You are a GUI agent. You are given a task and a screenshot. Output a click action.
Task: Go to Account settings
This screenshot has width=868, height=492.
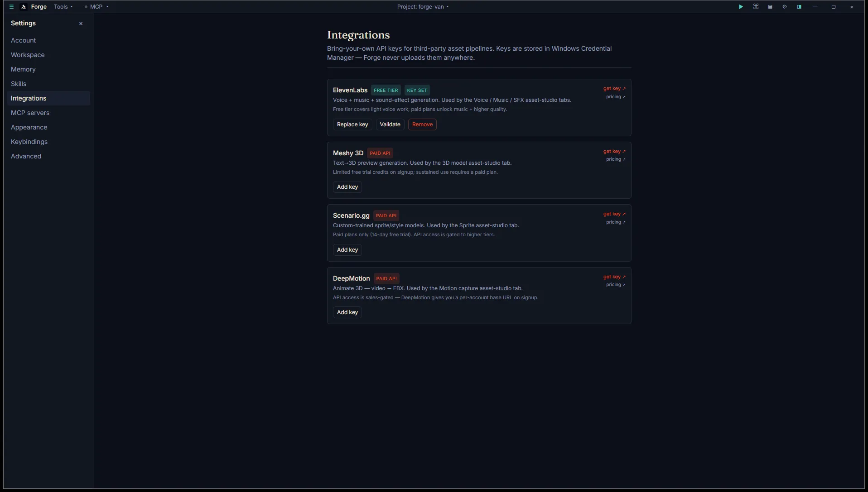[x=48, y=40]
